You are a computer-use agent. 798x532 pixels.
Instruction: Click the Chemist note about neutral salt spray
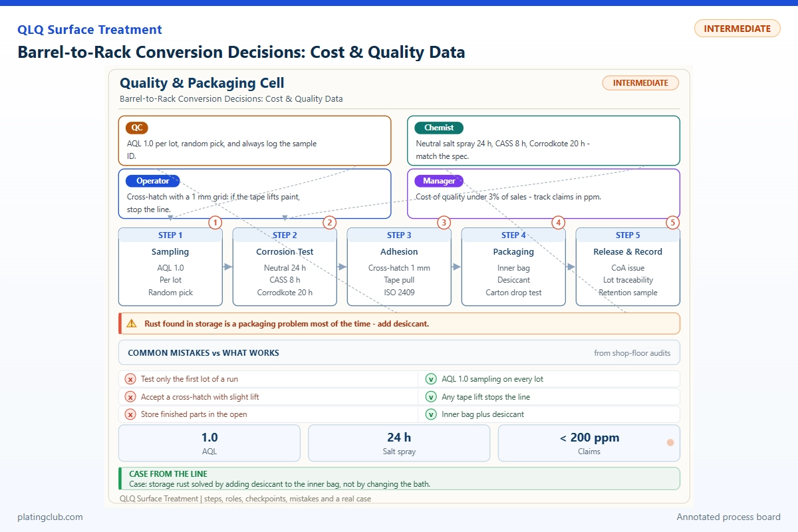tap(503, 150)
